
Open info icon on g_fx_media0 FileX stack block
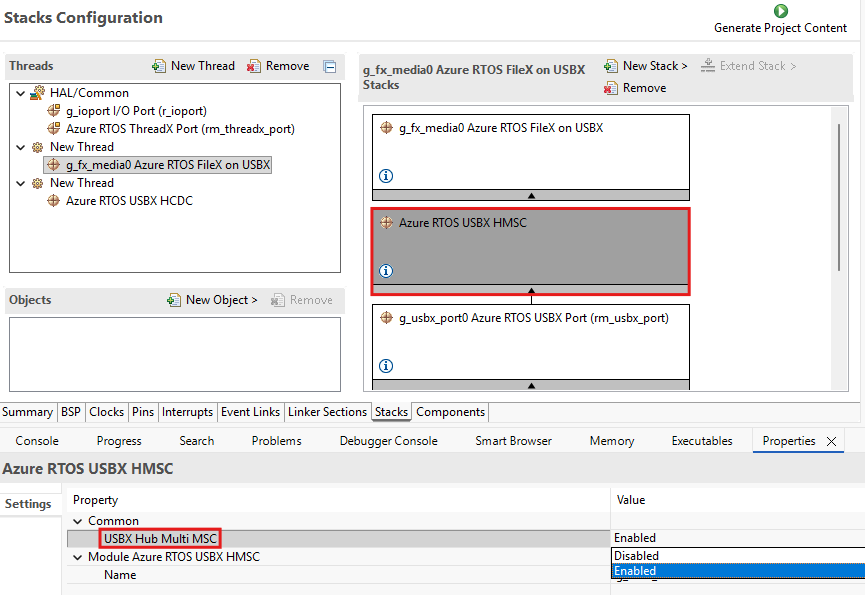coord(386,176)
